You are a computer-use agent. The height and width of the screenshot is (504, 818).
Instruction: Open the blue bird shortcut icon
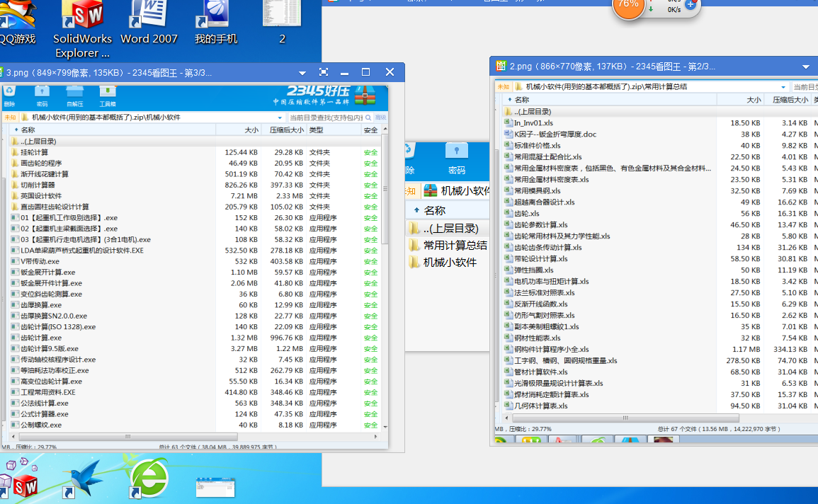point(84,478)
